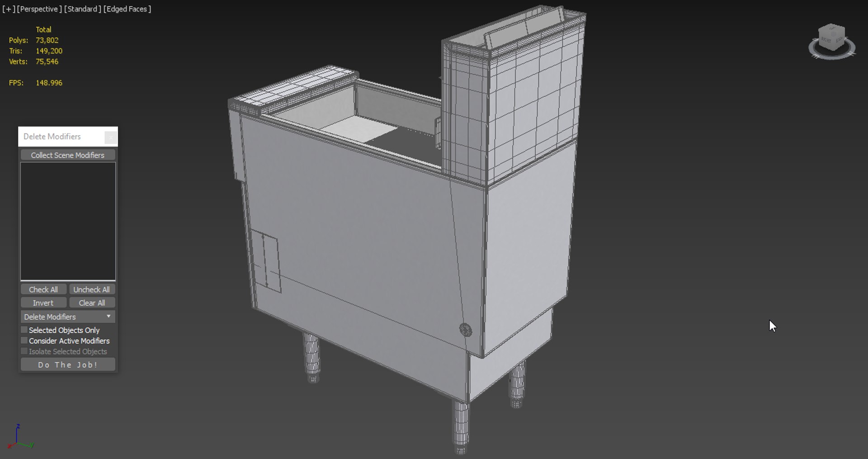Click the FPS value 148.996
Image resolution: width=868 pixels, height=459 pixels.
[x=49, y=83]
